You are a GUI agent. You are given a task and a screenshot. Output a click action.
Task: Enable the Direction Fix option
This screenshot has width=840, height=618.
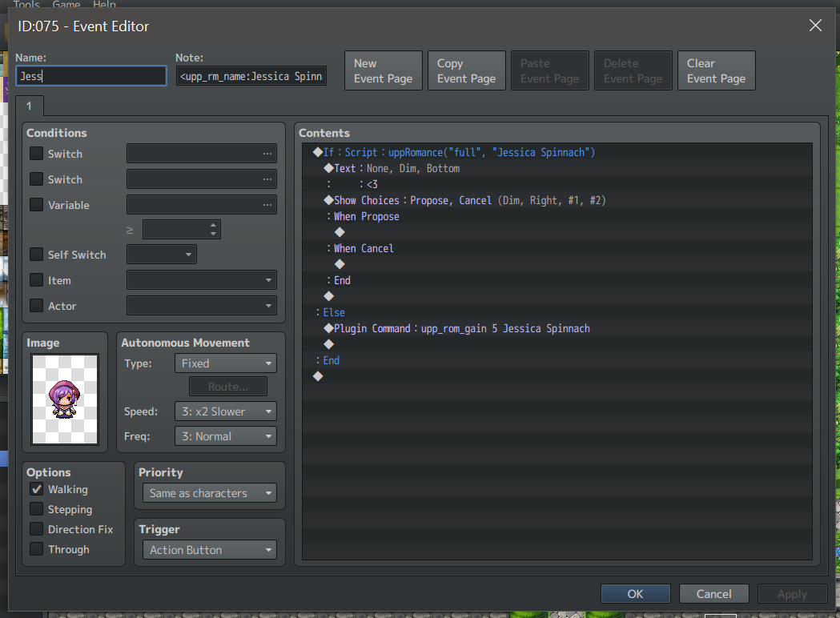[x=36, y=529]
